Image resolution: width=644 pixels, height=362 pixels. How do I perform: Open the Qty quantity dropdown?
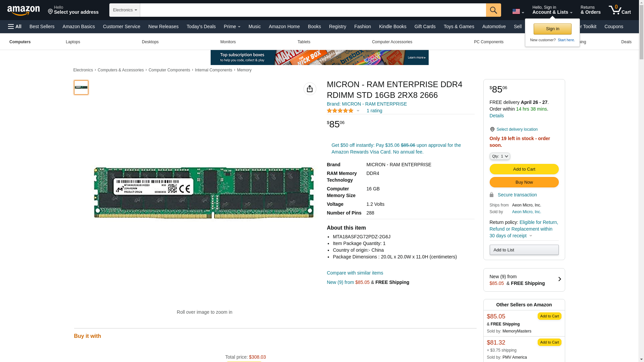point(499,156)
